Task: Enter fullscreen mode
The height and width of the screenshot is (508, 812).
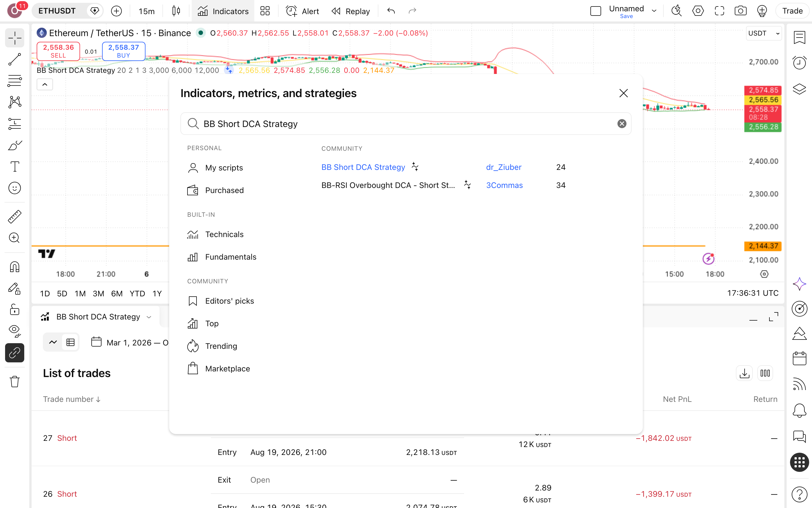Action: [x=720, y=11]
